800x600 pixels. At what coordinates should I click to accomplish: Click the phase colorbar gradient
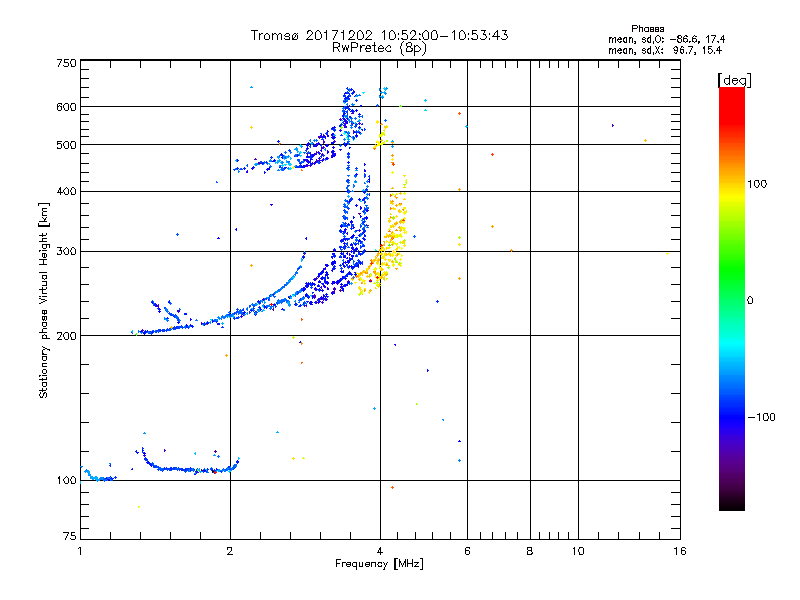(732, 299)
